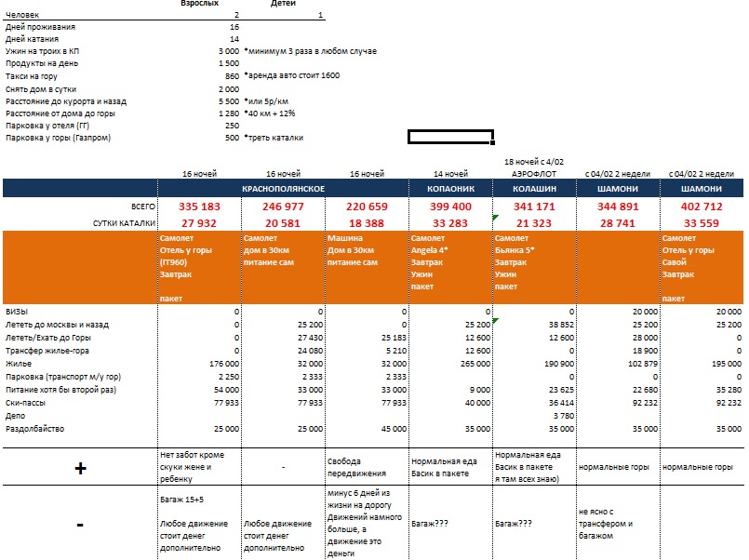
Task: Click the 'Жилье' value 265 000
Action: pyautogui.click(x=475, y=364)
